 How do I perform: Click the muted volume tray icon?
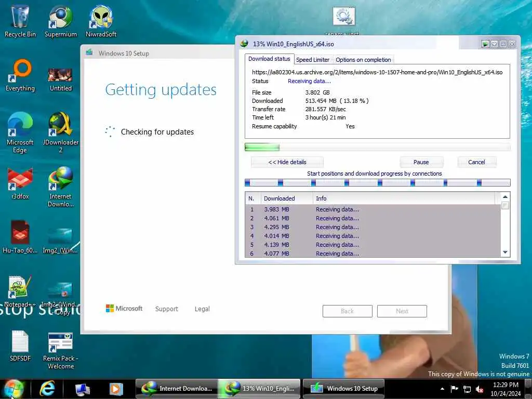pyautogui.click(x=480, y=389)
